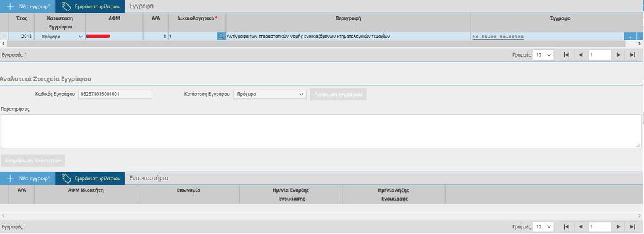Click the Δικαιολογητικό input in the grid row
The image size is (644, 234).
pyautogui.click(x=192, y=37)
